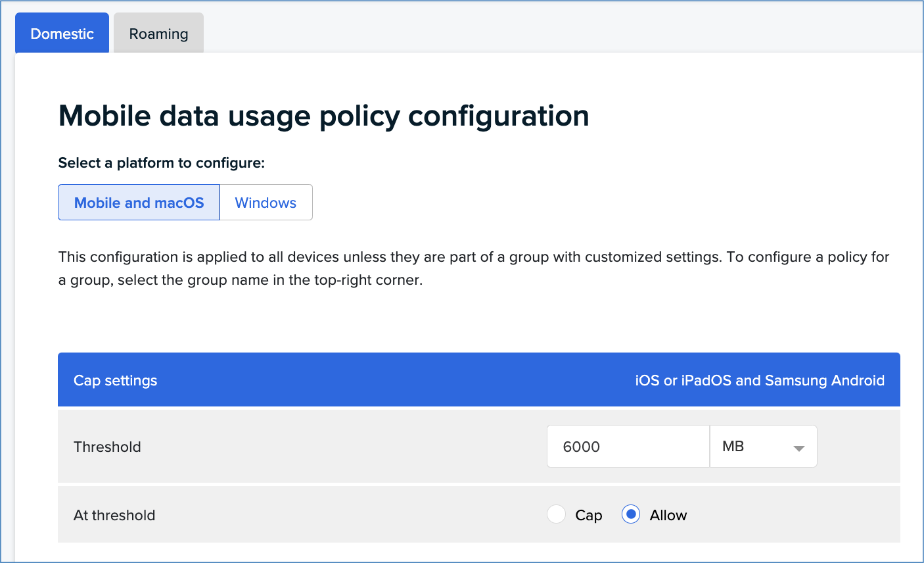Click the Select a platform to configure label
Image resolution: width=924 pixels, height=563 pixels.
[x=162, y=162]
